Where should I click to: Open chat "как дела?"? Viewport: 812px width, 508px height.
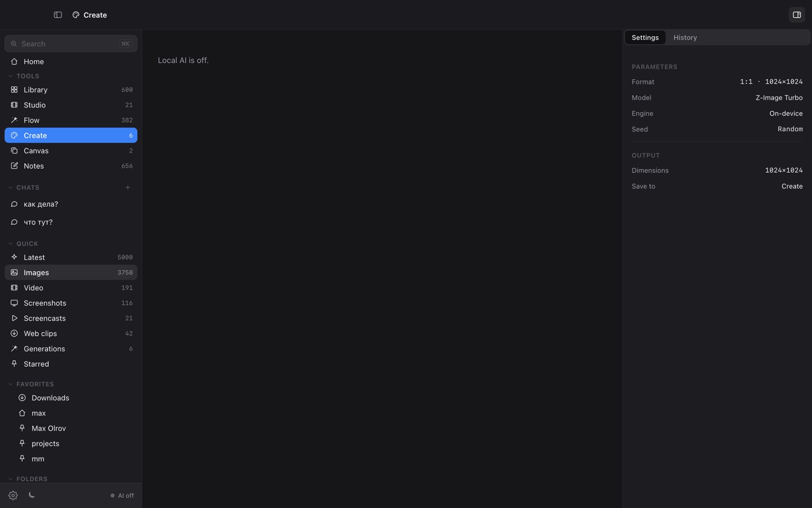(x=71, y=204)
